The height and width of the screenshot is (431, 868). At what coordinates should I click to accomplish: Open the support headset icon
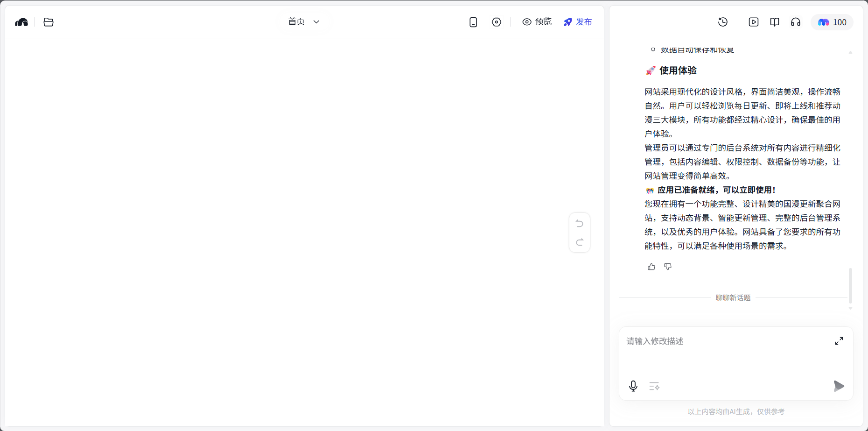coord(796,22)
